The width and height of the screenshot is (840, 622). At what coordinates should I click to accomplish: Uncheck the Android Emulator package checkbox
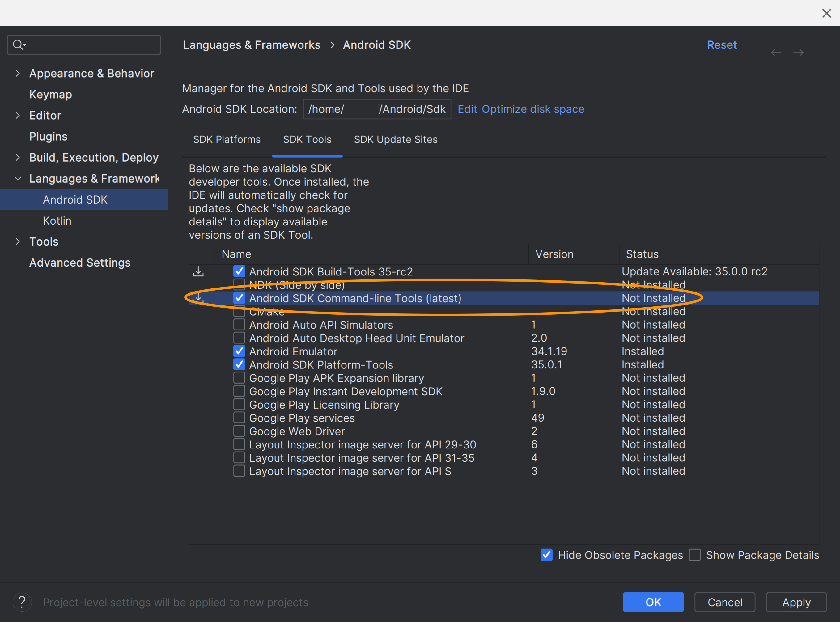[239, 351]
